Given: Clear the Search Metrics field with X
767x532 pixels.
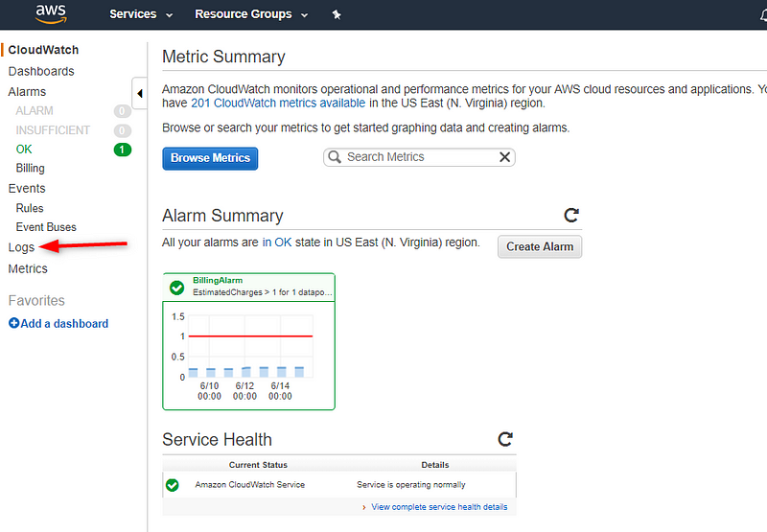Looking at the screenshot, I should pyautogui.click(x=504, y=157).
